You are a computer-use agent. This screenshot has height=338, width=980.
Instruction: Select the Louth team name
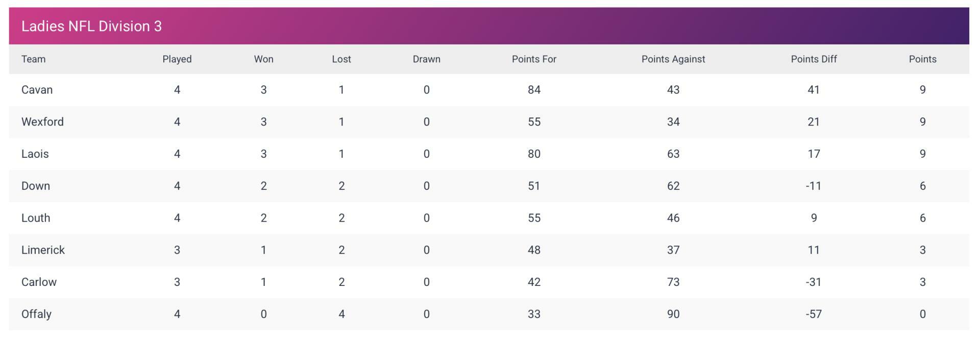pos(36,218)
